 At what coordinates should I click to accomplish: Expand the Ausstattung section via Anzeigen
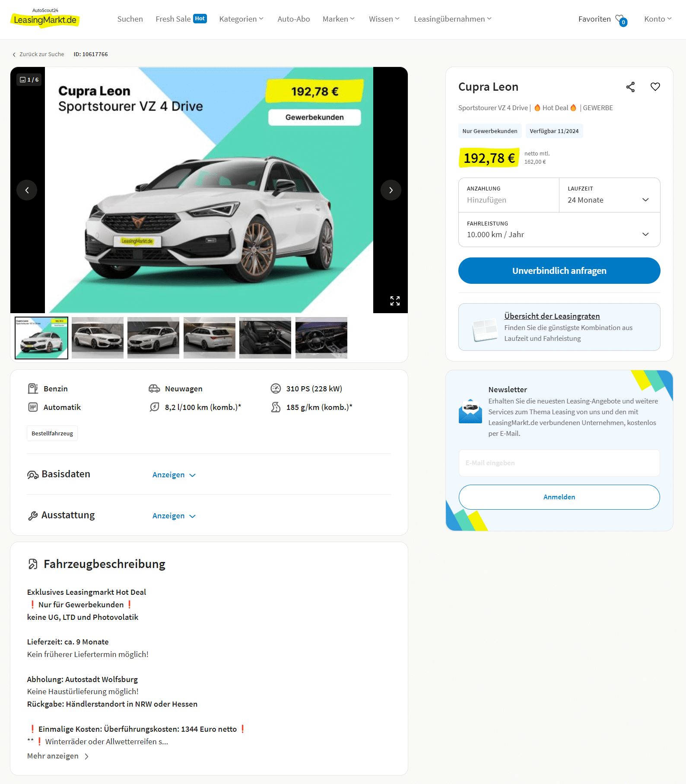click(174, 516)
